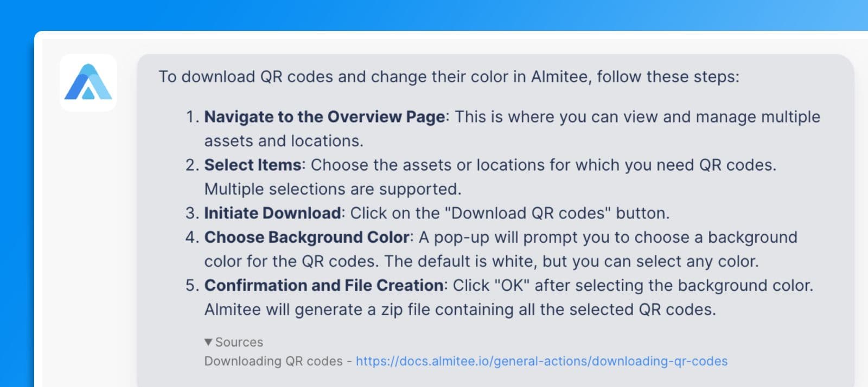
Task: Click the number 1 list marker
Action: 192,117
